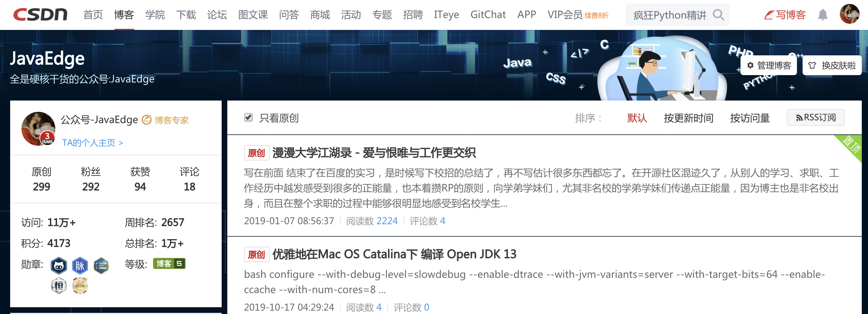Go to the 下载 menu item
868x314 pixels.
tap(186, 15)
